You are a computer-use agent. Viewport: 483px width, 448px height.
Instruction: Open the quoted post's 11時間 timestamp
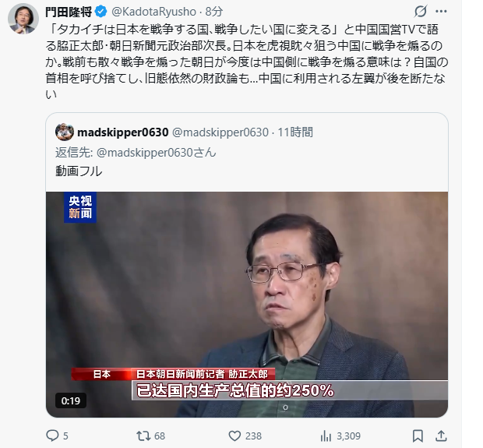[x=295, y=132]
